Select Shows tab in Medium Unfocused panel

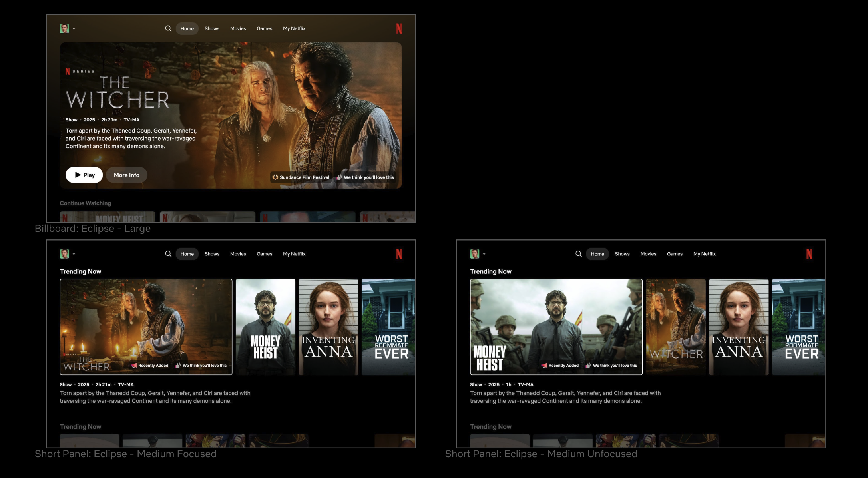pyautogui.click(x=622, y=254)
